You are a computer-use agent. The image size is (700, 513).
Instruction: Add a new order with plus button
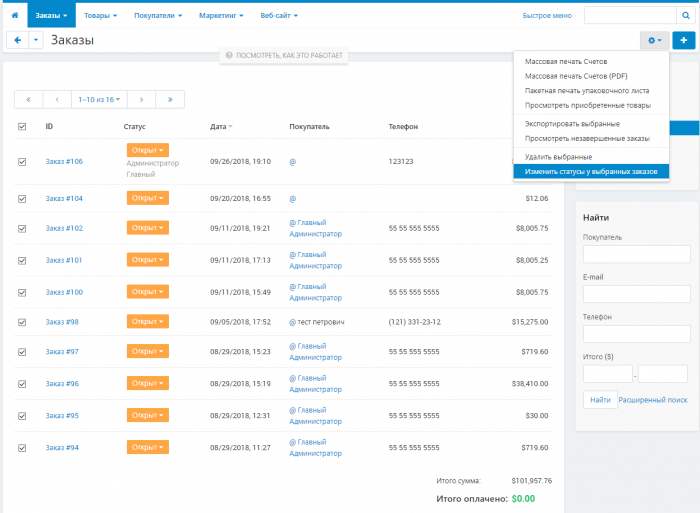click(683, 40)
